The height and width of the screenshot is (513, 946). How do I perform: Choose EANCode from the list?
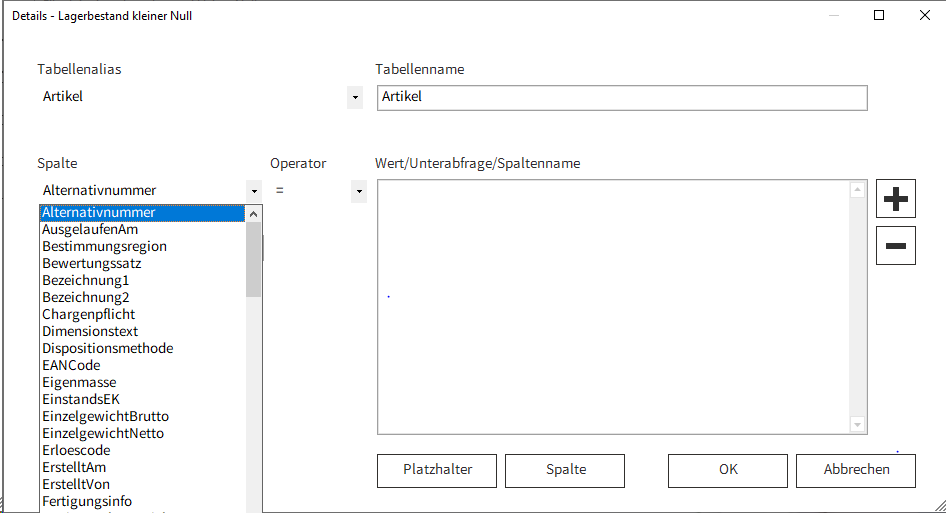(142, 366)
